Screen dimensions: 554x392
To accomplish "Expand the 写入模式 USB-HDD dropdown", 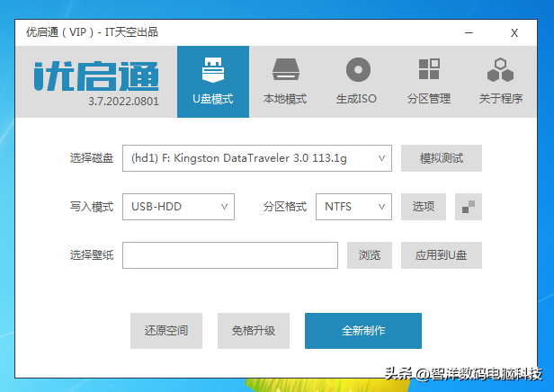I will [178, 207].
